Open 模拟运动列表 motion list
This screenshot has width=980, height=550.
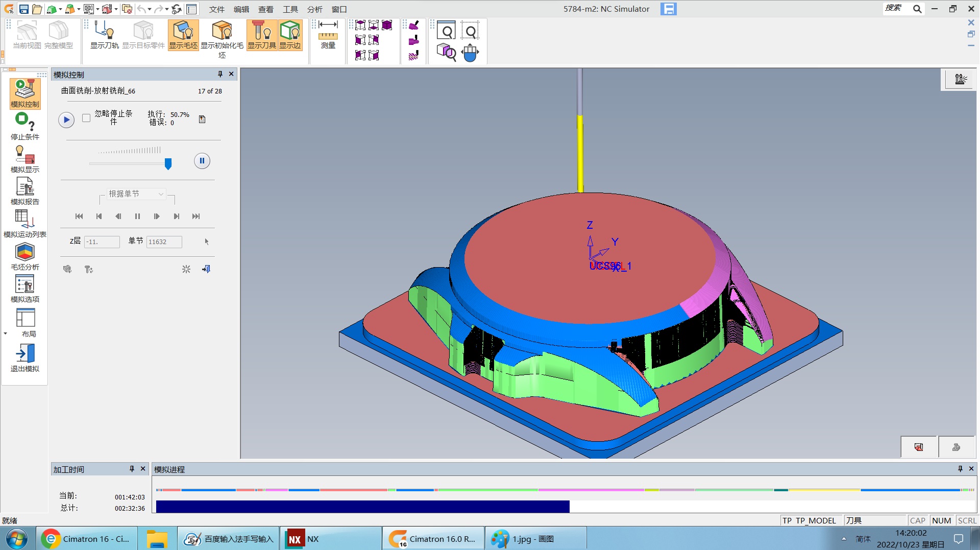tap(25, 224)
